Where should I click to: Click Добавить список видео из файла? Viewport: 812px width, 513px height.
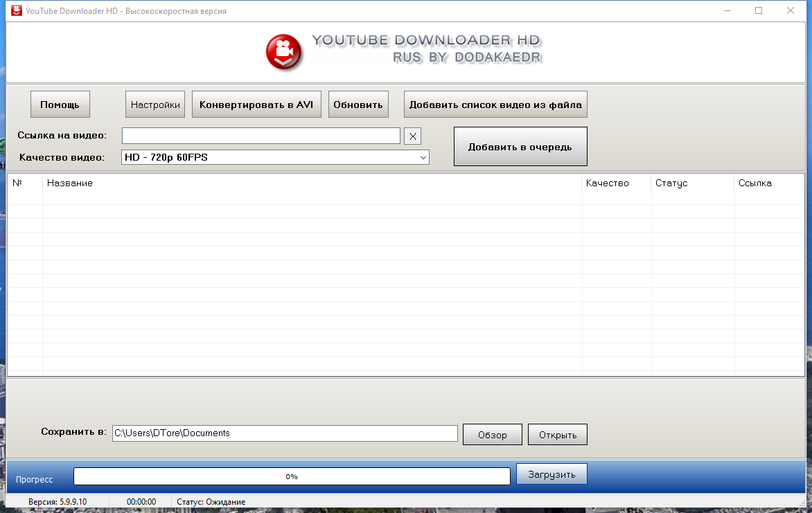click(x=495, y=105)
